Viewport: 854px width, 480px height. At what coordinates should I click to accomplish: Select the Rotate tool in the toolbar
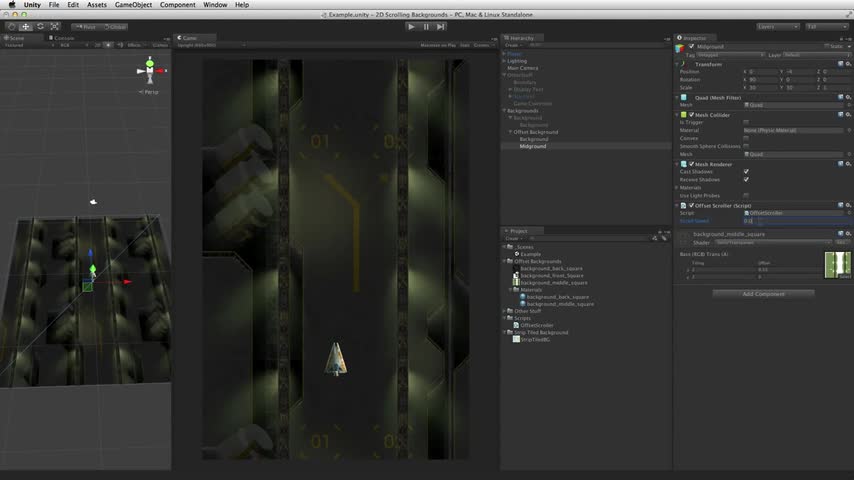click(x=40, y=26)
